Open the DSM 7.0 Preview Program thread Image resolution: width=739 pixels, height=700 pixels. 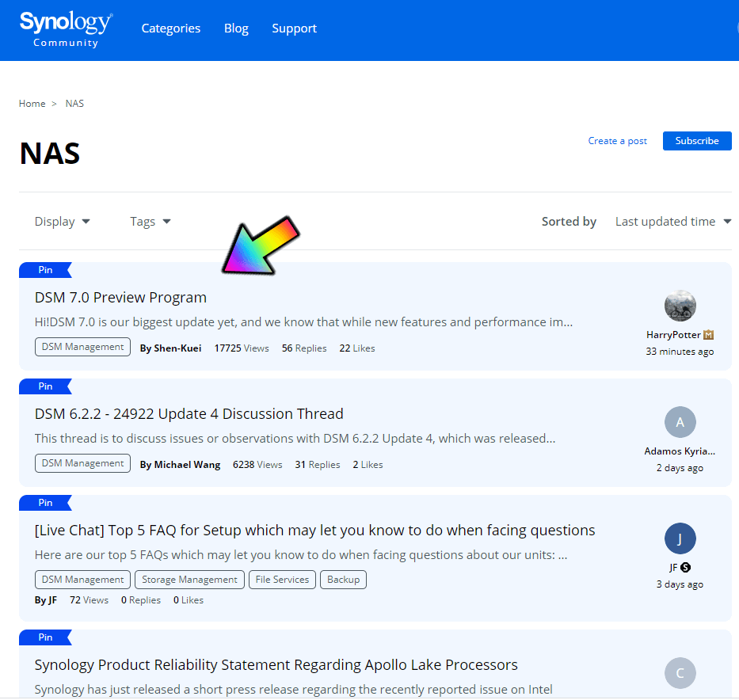click(120, 298)
